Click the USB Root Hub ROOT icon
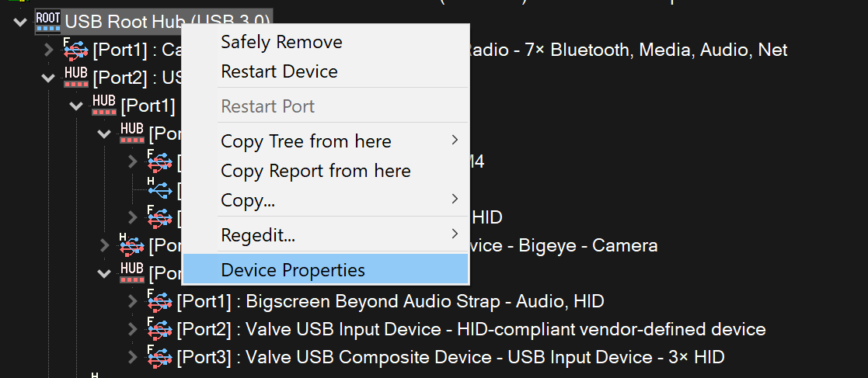This screenshot has height=378, width=868. click(48, 22)
